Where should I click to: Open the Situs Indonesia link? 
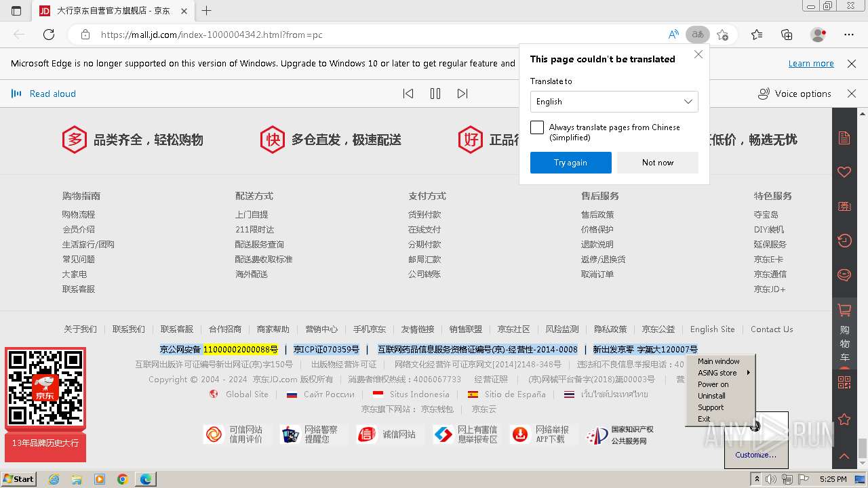coord(419,394)
